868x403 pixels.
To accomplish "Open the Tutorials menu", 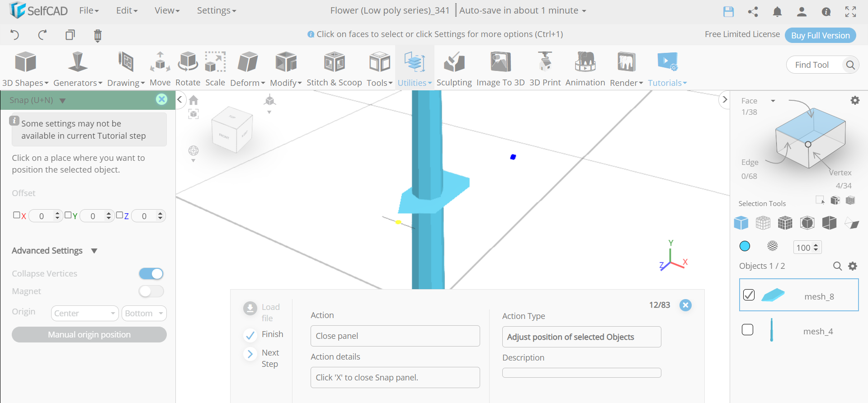I will 667,69.
